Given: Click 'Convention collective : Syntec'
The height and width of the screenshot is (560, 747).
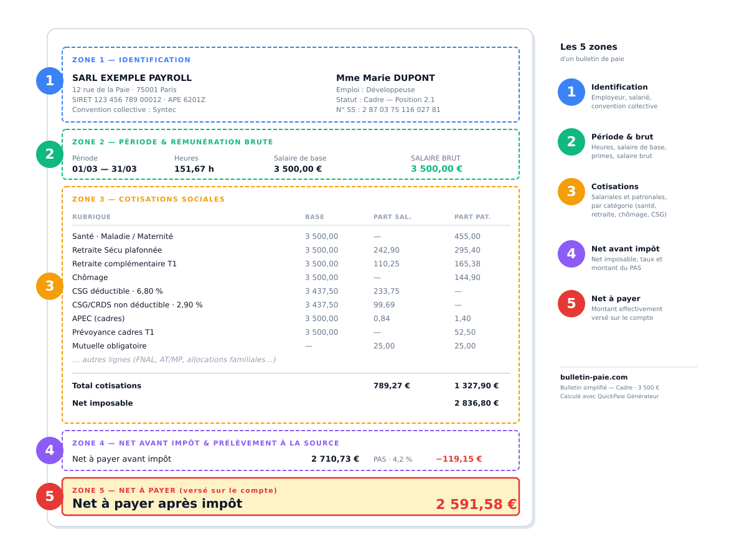Looking at the screenshot, I should (x=124, y=110).
